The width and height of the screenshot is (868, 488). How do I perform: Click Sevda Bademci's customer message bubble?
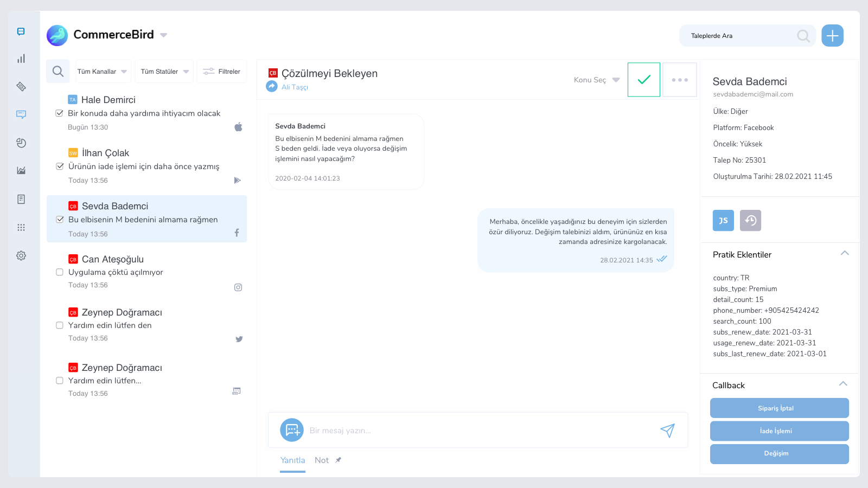(x=346, y=152)
